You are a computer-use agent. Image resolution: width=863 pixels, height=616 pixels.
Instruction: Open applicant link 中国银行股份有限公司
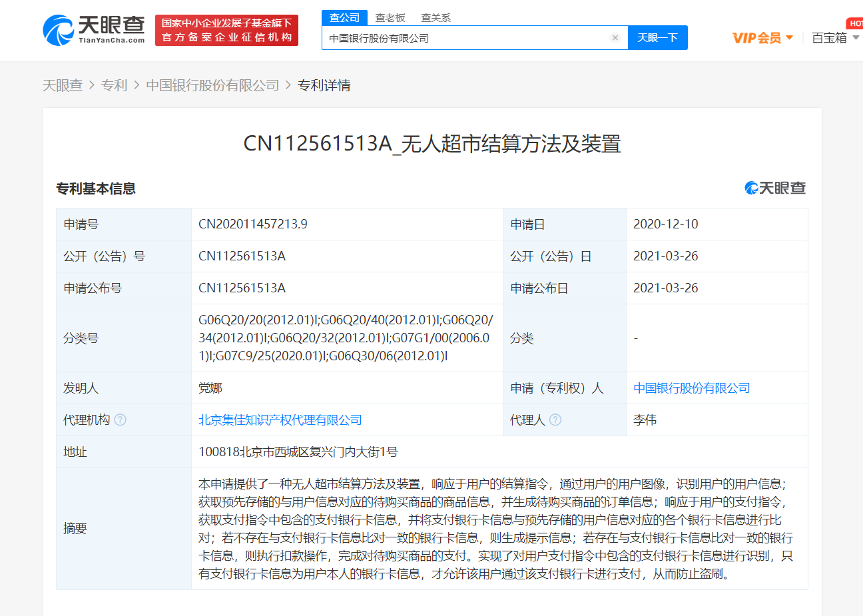click(x=693, y=388)
